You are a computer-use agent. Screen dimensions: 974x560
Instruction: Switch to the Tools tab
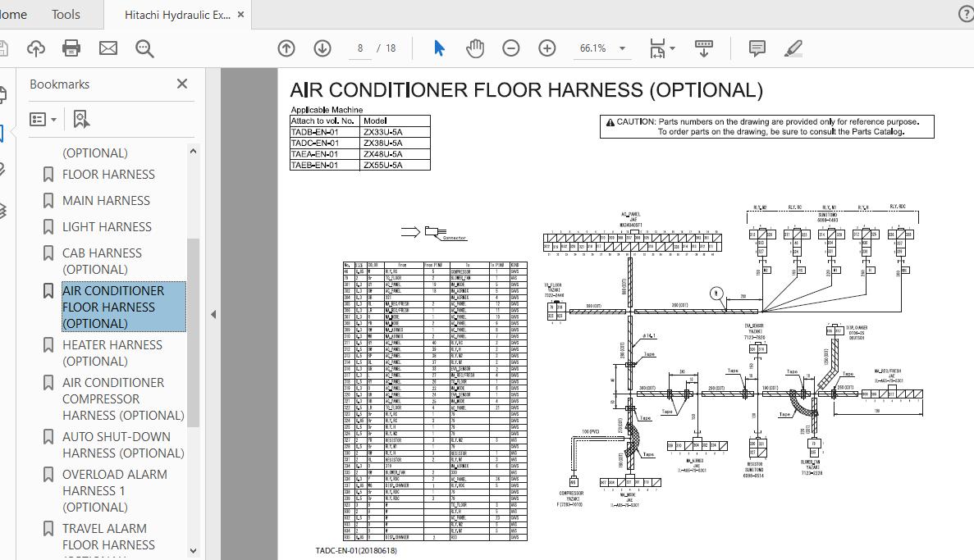coord(66,14)
